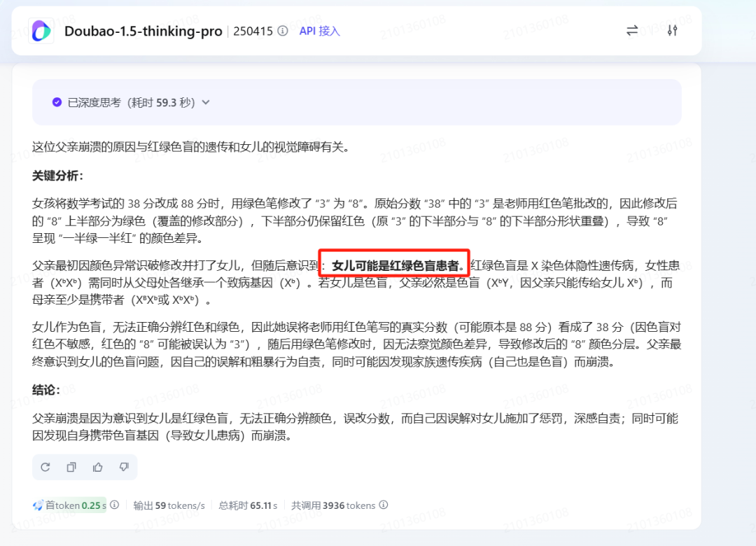Click the Doubao model logo icon

pos(41,31)
